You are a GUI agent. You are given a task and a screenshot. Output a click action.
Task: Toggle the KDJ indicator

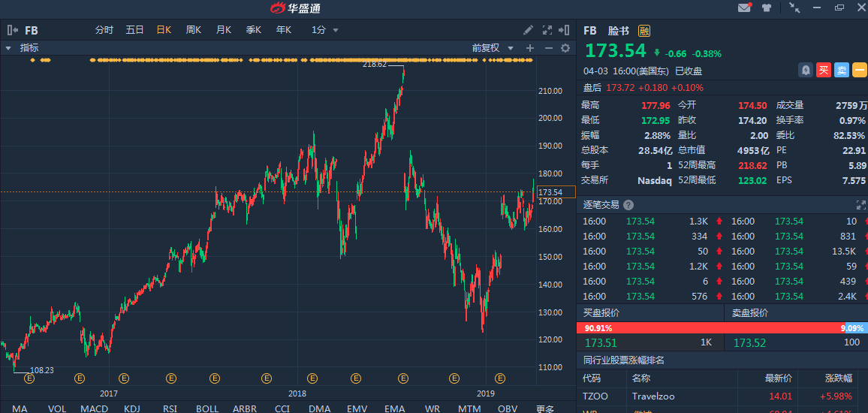[132, 408]
